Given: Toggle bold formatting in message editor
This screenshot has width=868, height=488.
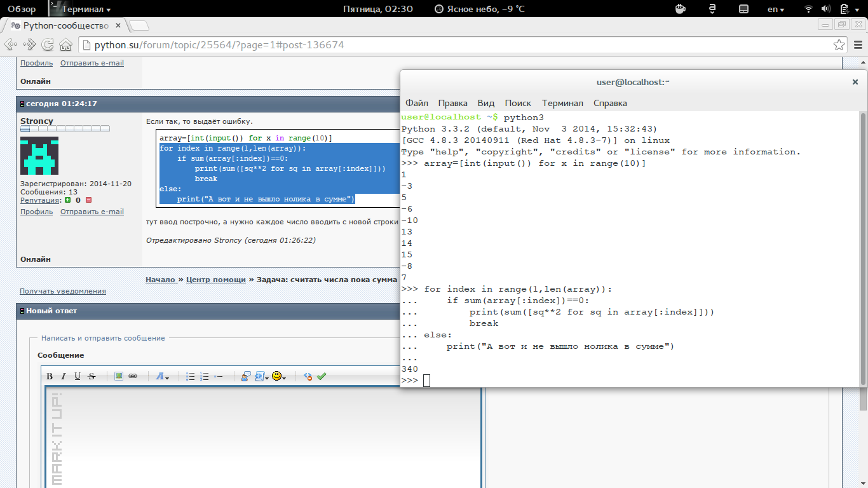Looking at the screenshot, I should (50, 376).
